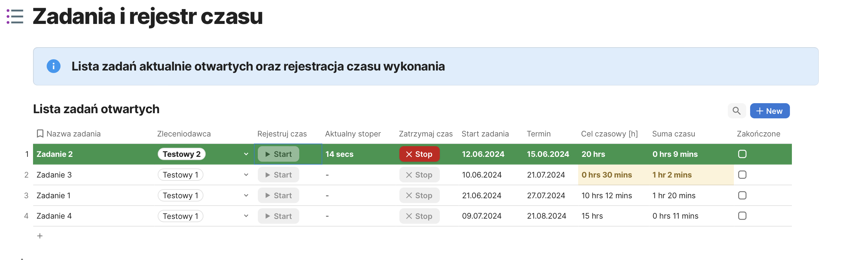Create a new task with the New button
This screenshot has height=260, width=868.
(x=770, y=111)
